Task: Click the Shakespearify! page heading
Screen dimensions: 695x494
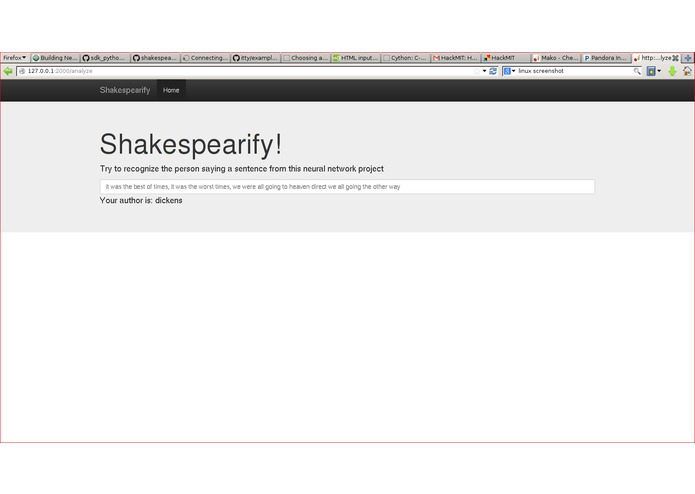Action: pyautogui.click(x=191, y=144)
